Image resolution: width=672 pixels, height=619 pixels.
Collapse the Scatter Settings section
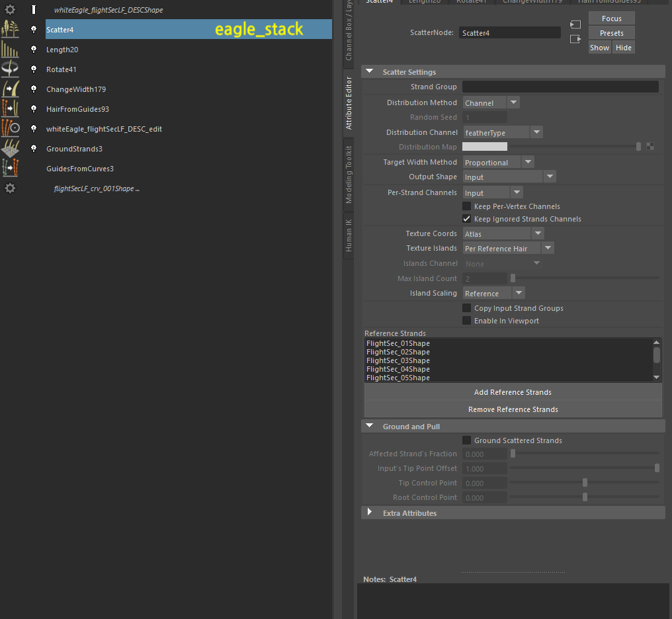tap(370, 71)
